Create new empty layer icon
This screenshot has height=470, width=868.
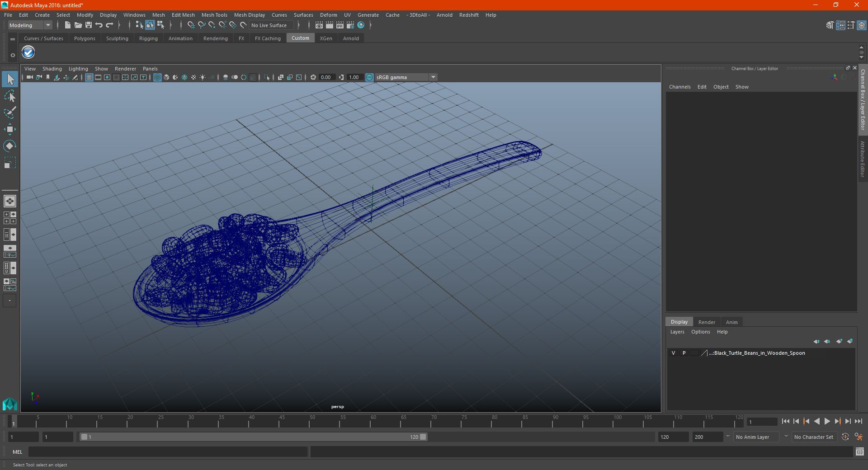pyautogui.click(x=839, y=341)
